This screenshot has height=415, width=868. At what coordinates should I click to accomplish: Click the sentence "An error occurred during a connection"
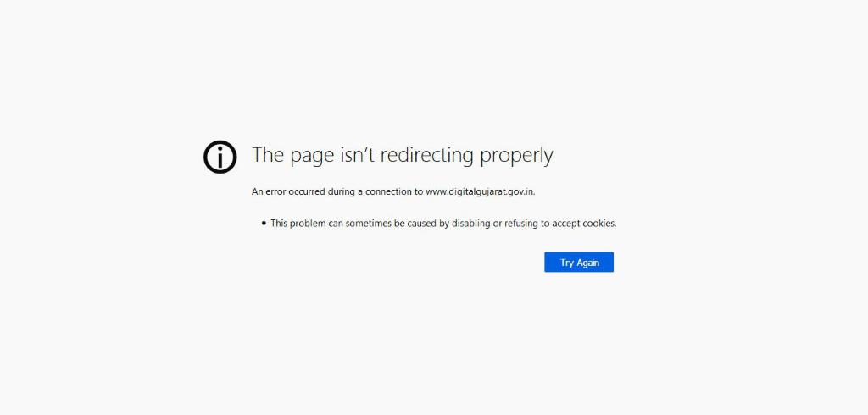[x=331, y=192]
